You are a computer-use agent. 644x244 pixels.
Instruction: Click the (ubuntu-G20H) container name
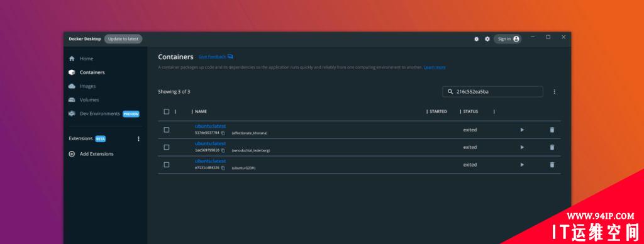[243, 168]
